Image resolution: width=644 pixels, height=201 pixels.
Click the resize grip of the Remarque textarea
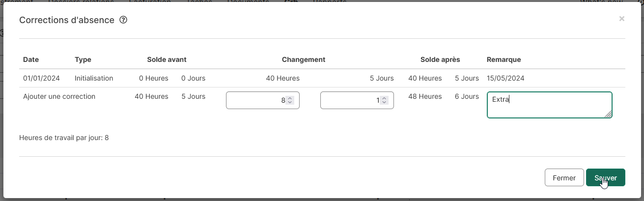click(608, 114)
